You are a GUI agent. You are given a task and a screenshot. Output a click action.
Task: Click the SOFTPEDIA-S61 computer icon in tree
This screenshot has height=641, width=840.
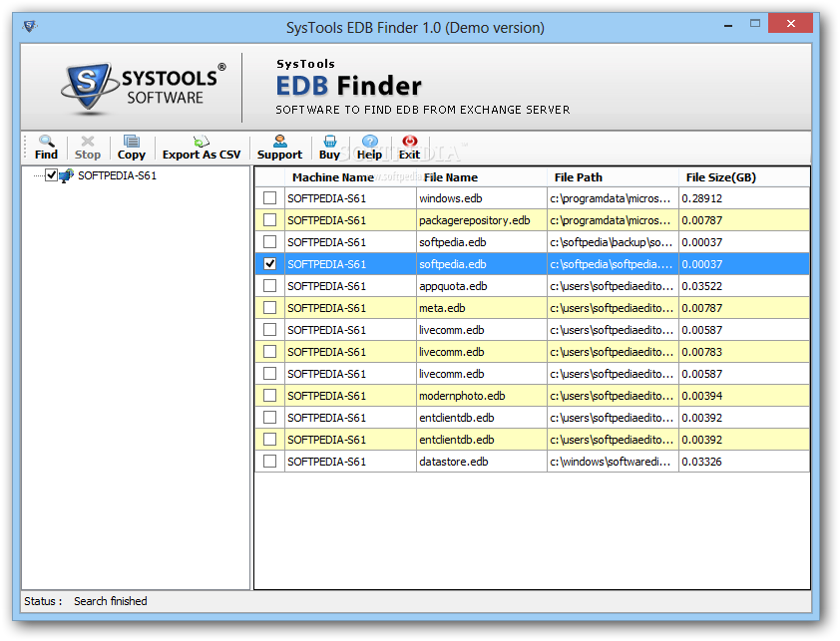click(67, 175)
